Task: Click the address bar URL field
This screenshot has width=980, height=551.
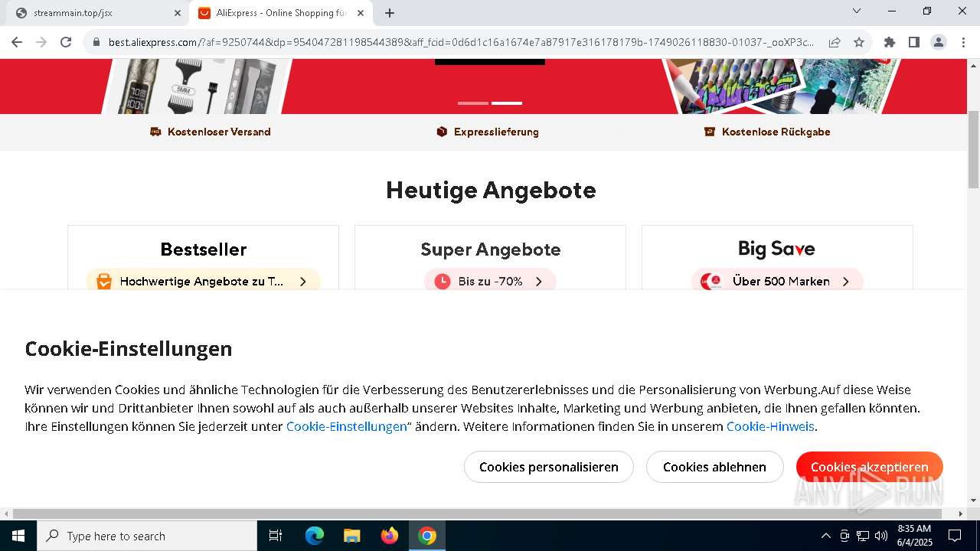Action: point(462,42)
